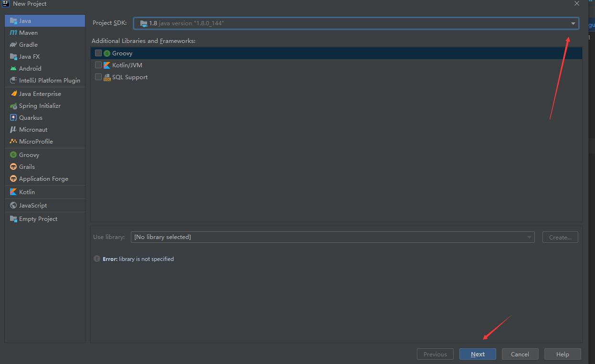
Task: Select the Spring Initializr leaf icon
Action: pyautogui.click(x=13, y=106)
